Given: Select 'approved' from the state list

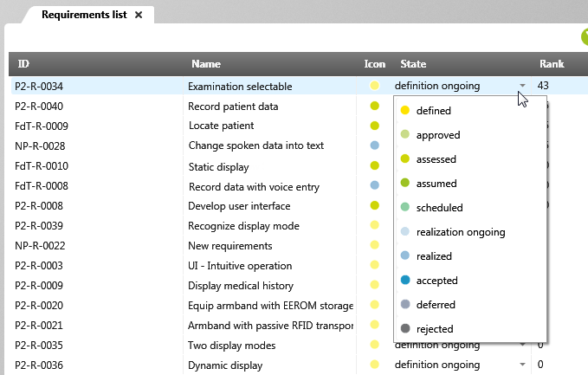Looking at the screenshot, I should [437, 135].
